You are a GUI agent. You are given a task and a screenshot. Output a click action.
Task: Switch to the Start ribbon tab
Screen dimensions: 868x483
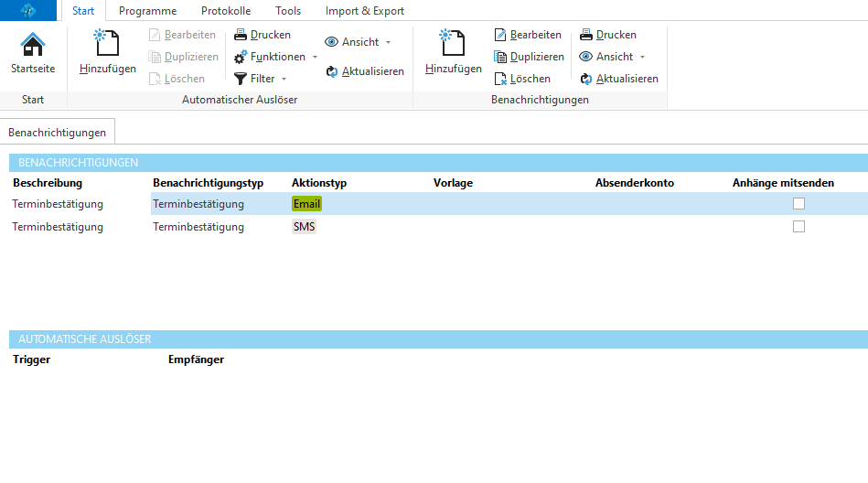click(83, 11)
